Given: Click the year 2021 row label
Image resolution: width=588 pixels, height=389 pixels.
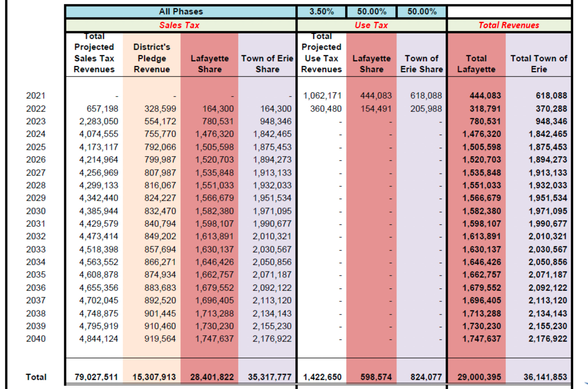Looking at the screenshot, I should (x=36, y=96).
